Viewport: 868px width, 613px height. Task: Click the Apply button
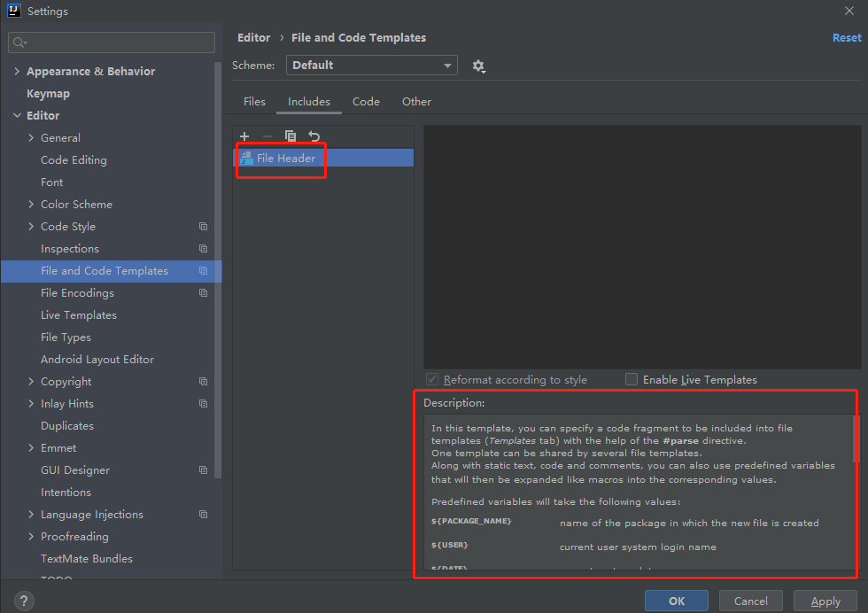pyautogui.click(x=825, y=601)
